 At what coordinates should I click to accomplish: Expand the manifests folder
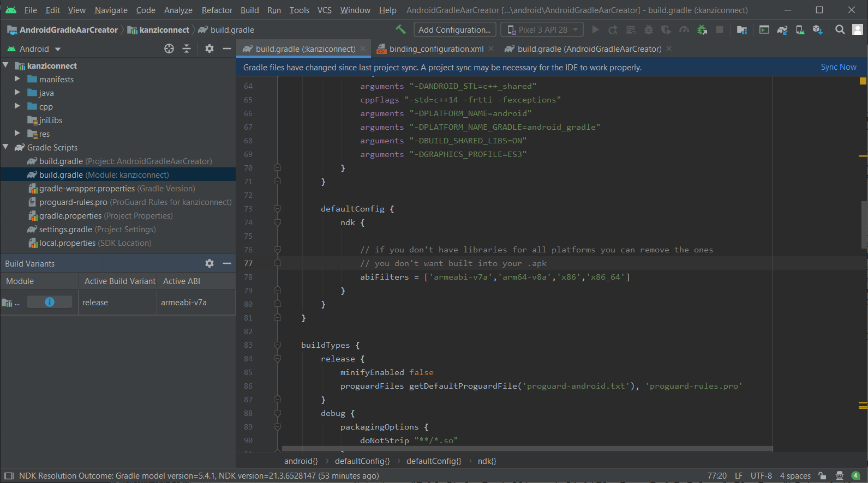[x=17, y=79]
